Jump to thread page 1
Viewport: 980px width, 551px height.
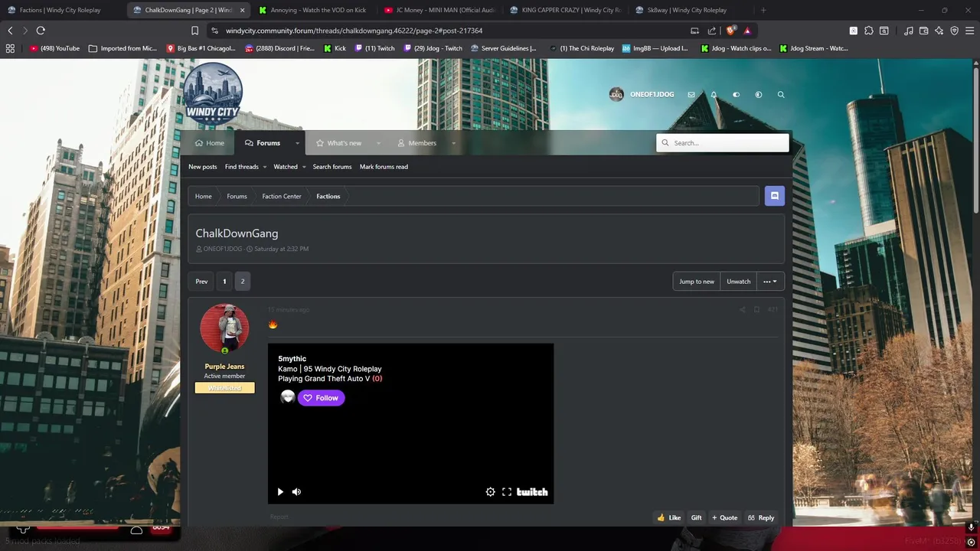224,282
